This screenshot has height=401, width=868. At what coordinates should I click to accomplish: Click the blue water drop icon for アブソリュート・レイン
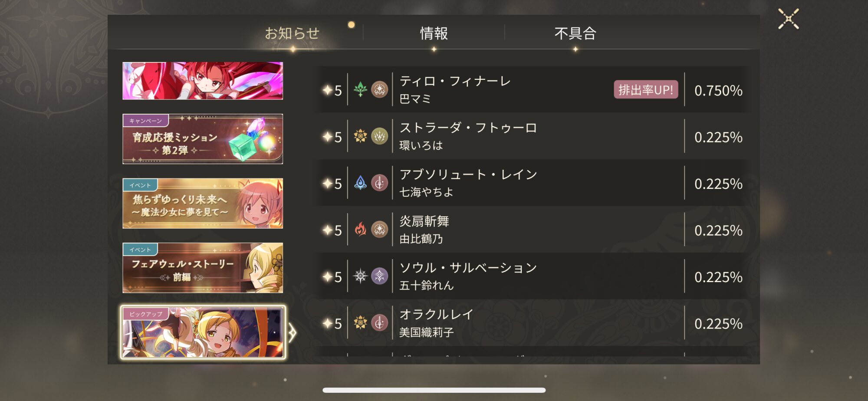pyautogui.click(x=360, y=183)
